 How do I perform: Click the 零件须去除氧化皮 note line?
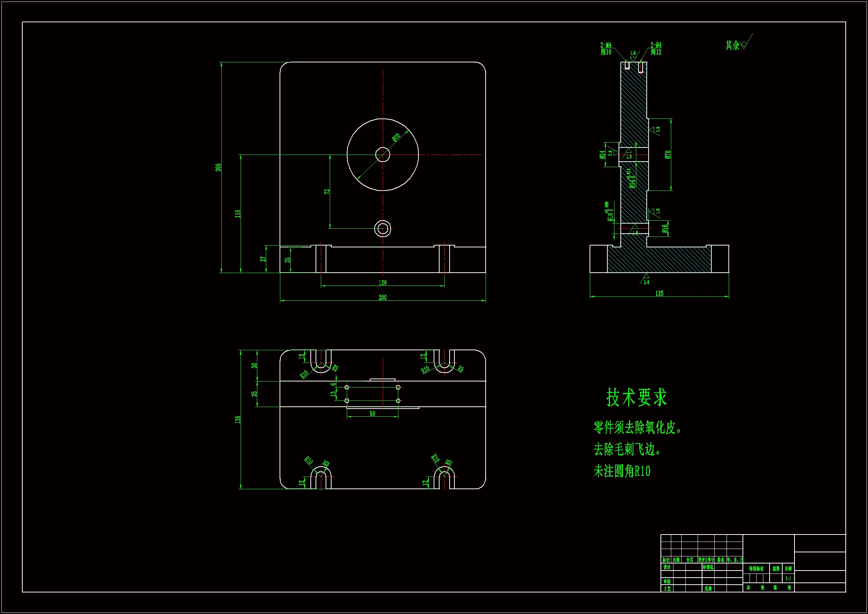637,428
